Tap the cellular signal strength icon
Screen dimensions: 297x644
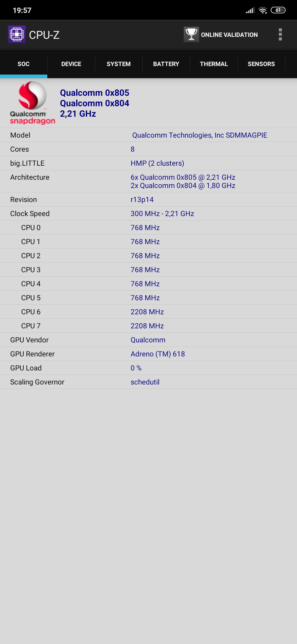point(250,10)
